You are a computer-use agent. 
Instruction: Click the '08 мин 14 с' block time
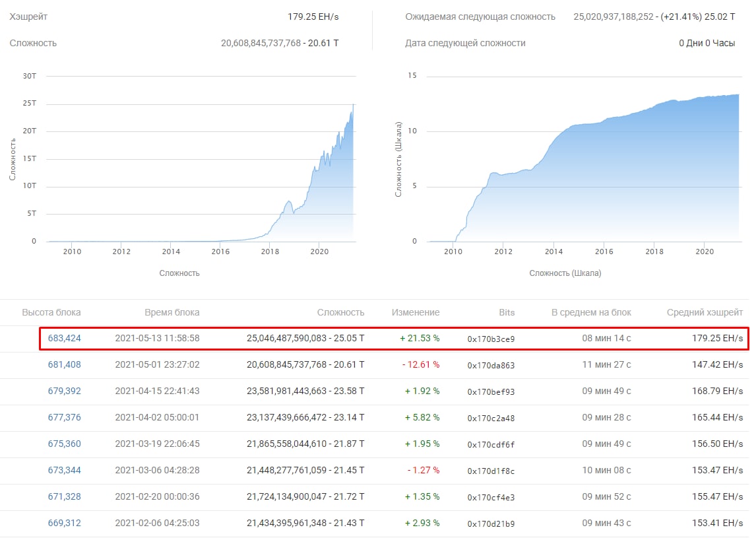pos(606,338)
